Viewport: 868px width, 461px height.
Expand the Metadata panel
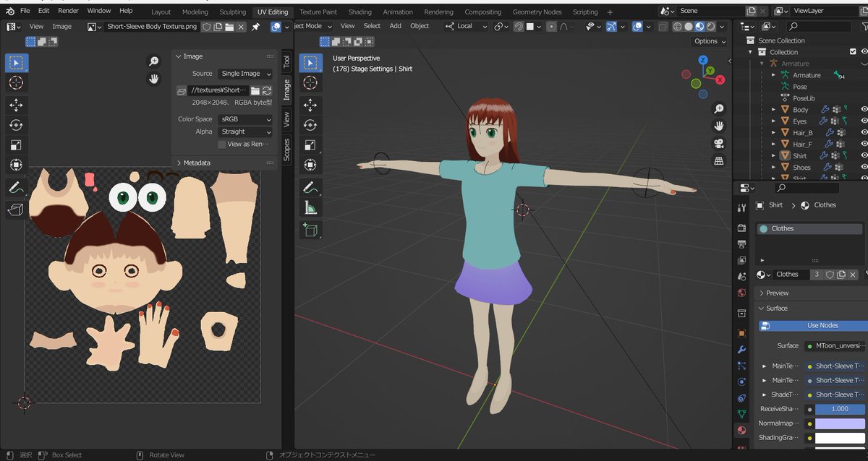(224, 163)
